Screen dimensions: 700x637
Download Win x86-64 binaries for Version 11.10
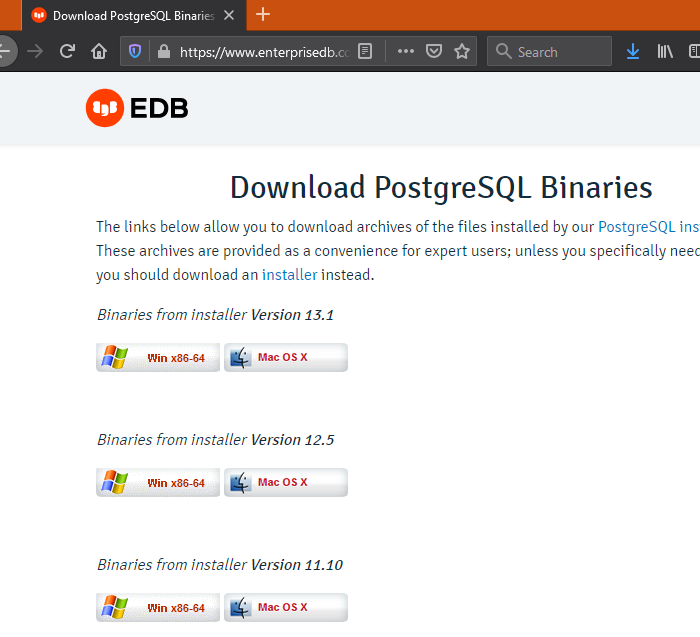pyautogui.click(x=158, y=608)
